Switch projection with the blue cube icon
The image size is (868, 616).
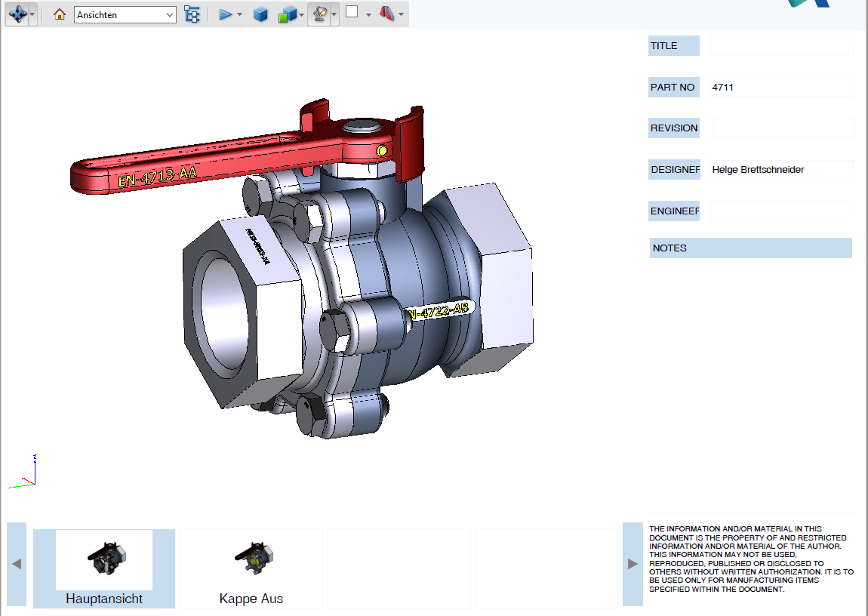tap(260, 14)
